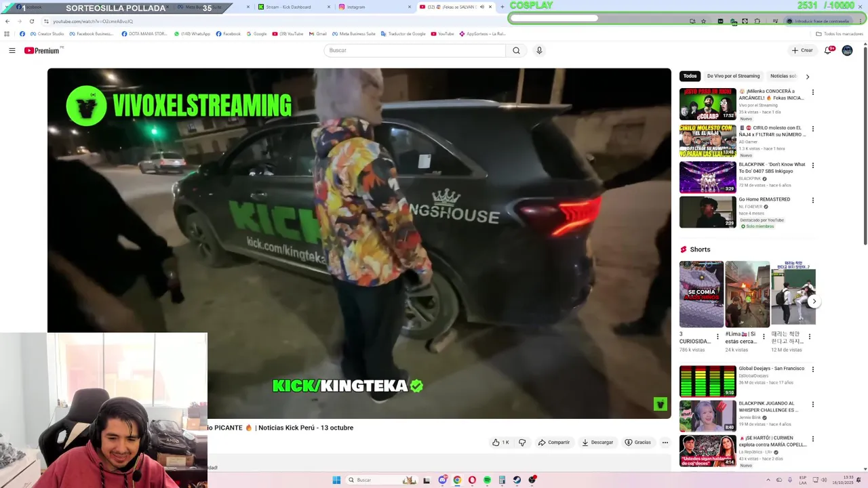This screenshot has height=488, width=868.
Task: Open the Windows Start menu
Action: [336, 480]
